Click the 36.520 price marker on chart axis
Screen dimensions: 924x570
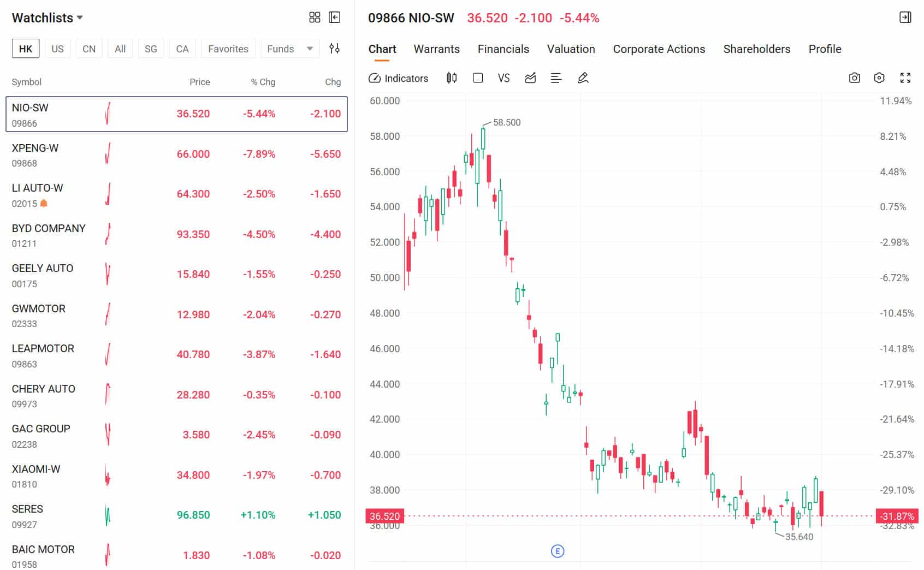(384, 515)
